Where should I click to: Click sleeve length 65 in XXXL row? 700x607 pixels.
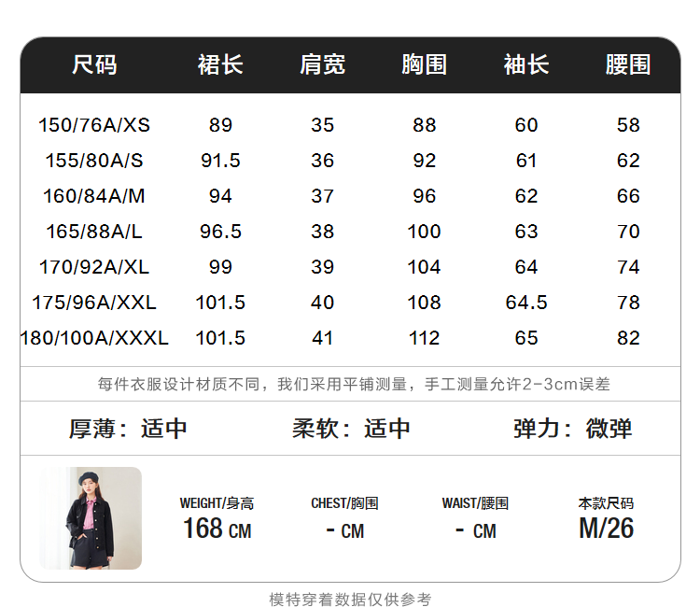526,338
